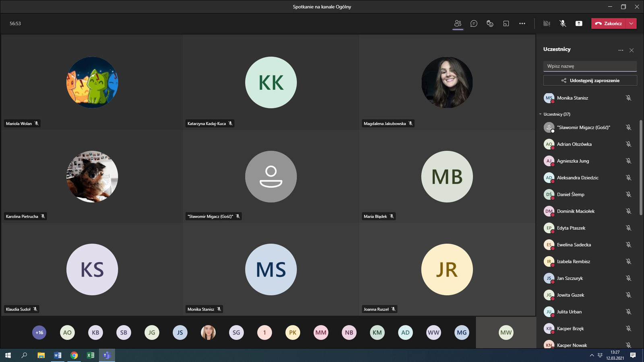The height and width of the screenshot is (362, 644).
Task: Open the reactions and raise hand menu
Action: [x=490, y=23]
